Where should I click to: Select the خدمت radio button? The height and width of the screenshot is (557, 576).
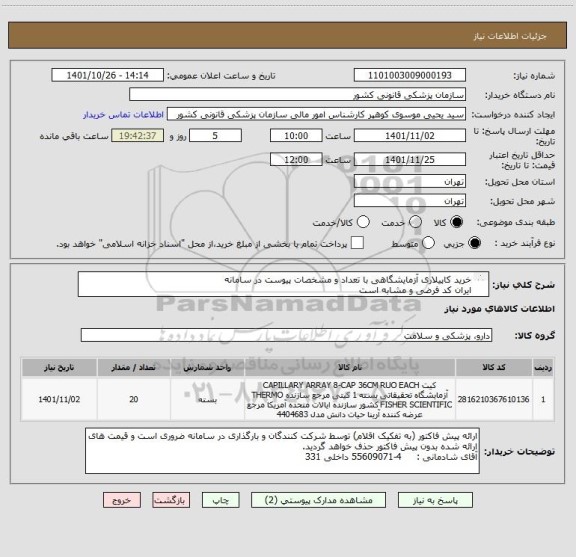(415, 222)
